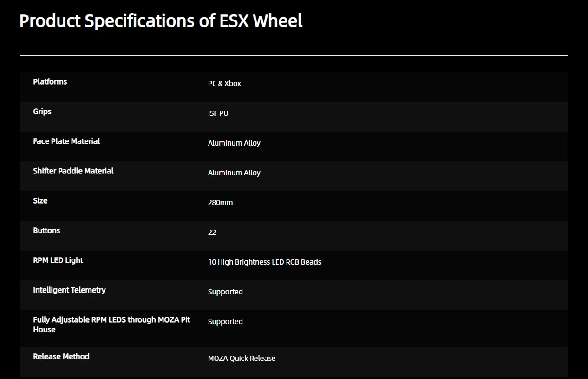The width and height of the screenshot is (588, 379).
Task: Click the ISF PU value text
Action: tap(218, 113)
